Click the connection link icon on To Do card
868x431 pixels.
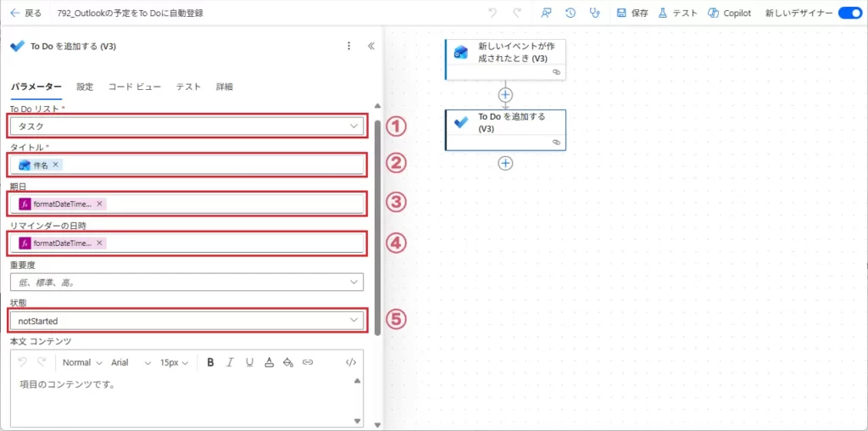pos(556,143)
